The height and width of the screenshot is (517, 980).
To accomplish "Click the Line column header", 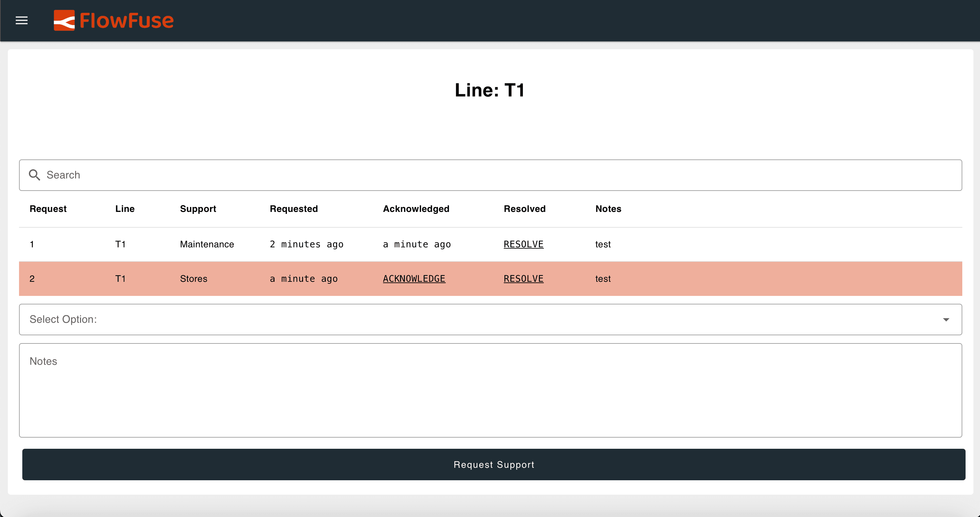I will point(125,209).
